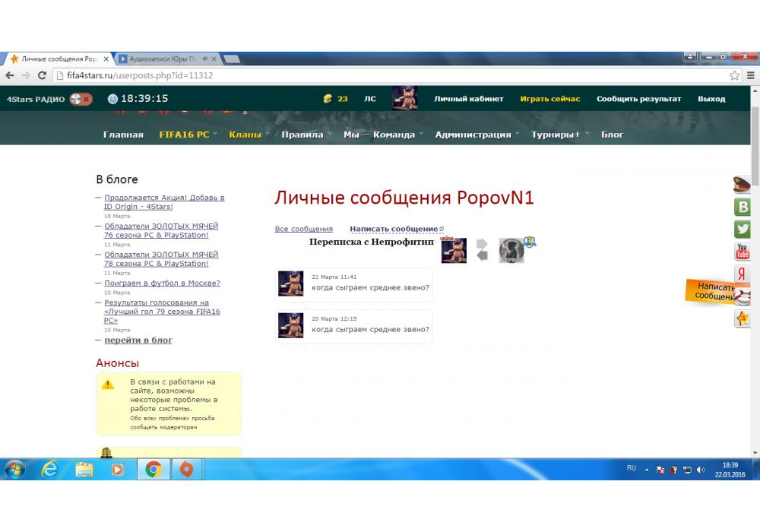The width and height of the screenshot is (760, 532).
Task: Open the Chrome hamburger menu
Action: point(749,76)
